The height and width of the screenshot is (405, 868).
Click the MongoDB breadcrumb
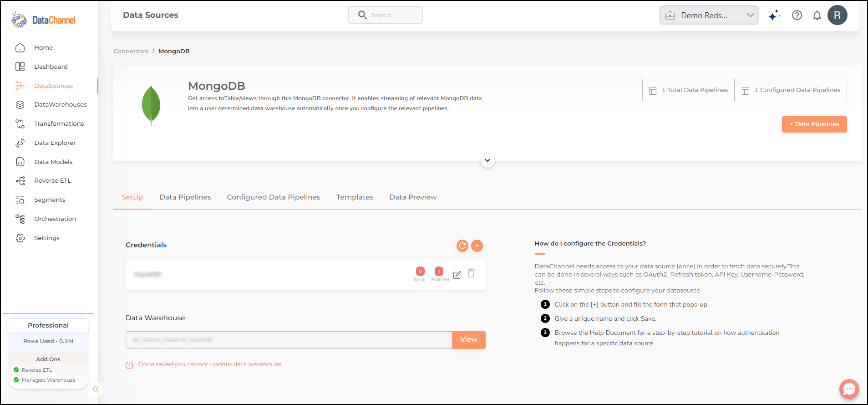[174, 51]
